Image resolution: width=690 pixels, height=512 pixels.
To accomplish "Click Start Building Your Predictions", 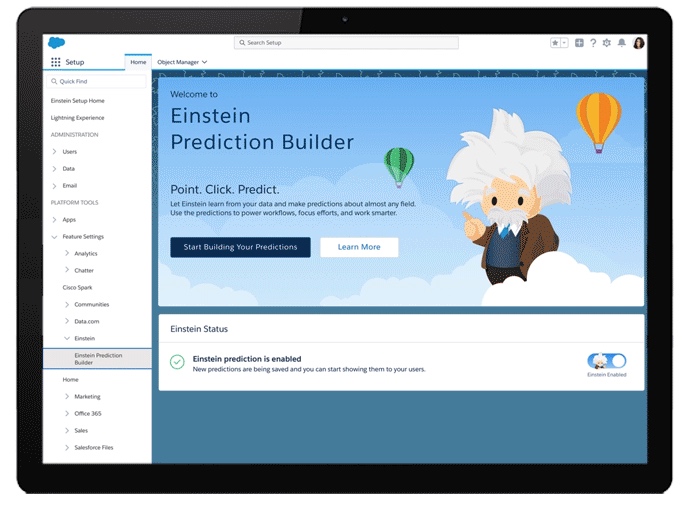I will click(240, 247).
